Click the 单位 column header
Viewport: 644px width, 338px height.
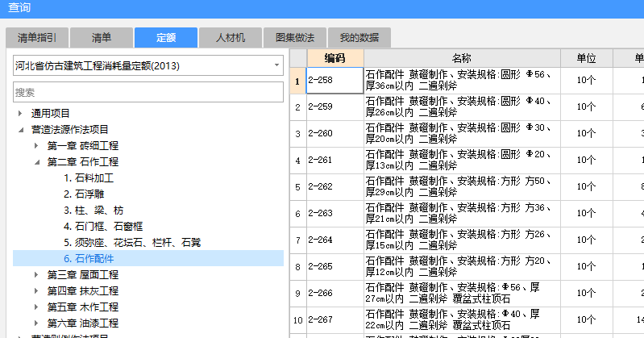587,58
